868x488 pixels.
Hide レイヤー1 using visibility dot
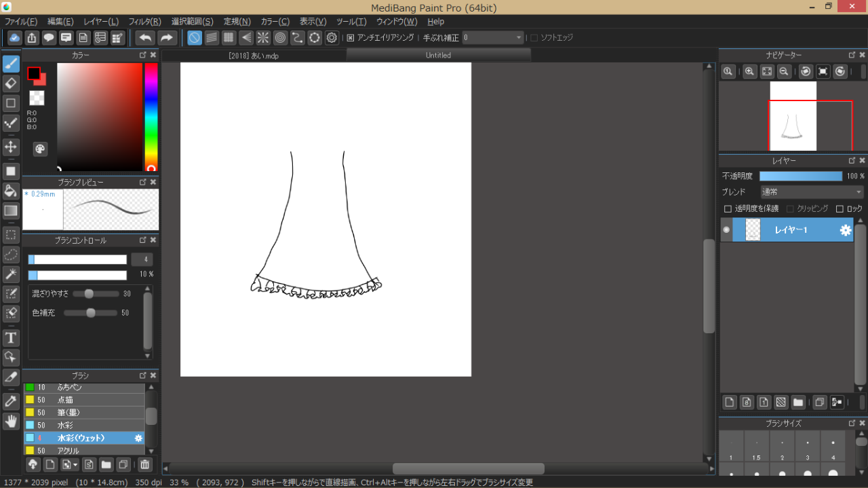pyautogui.click(x=726, y=230)
